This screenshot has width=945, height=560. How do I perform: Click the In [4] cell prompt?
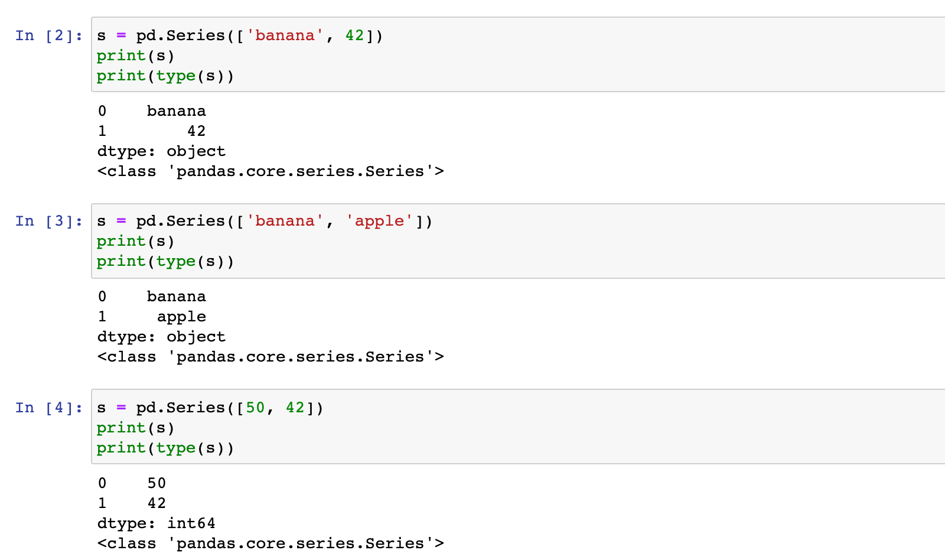click(x=49, y=408)
